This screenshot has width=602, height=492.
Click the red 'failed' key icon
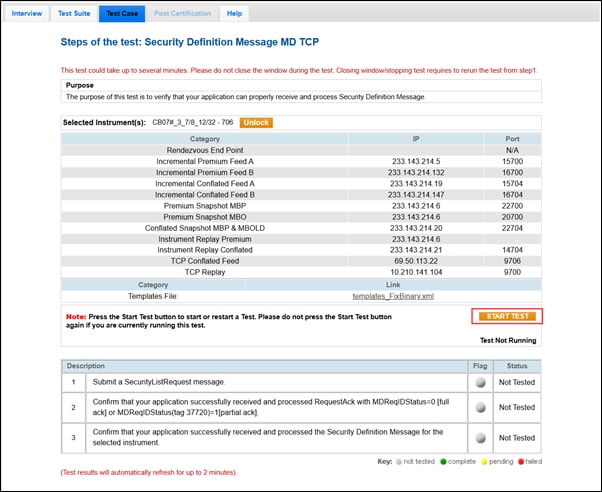(x=520, y=460)
